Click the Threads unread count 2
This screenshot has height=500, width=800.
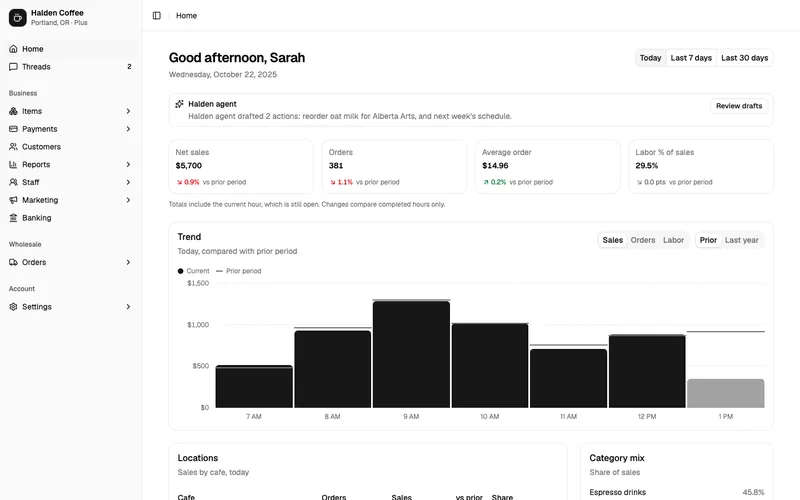[x=129, y=67]
